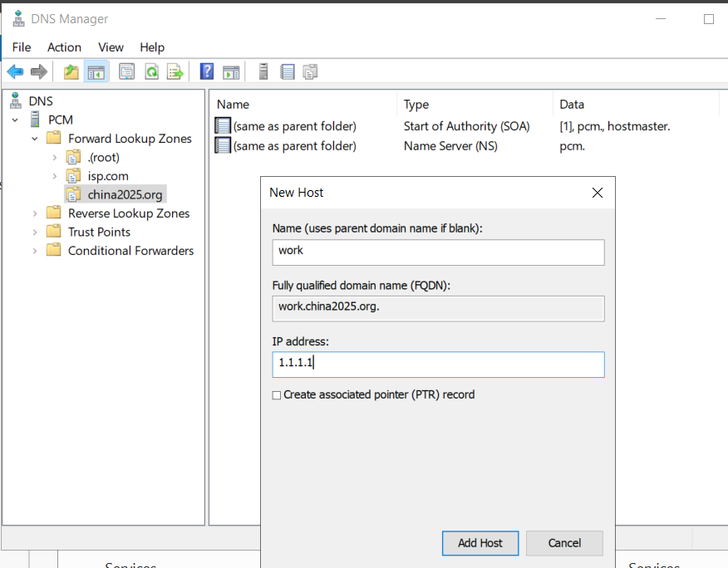Click the blue Back arrow toolbar icon
This screenshot has height=568, width=728.
(15, 72)
